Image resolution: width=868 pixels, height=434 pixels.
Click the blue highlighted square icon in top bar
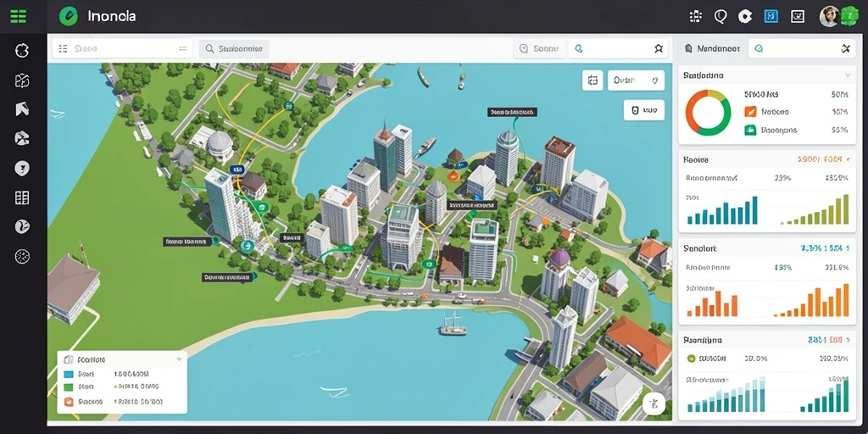[771, 17]
